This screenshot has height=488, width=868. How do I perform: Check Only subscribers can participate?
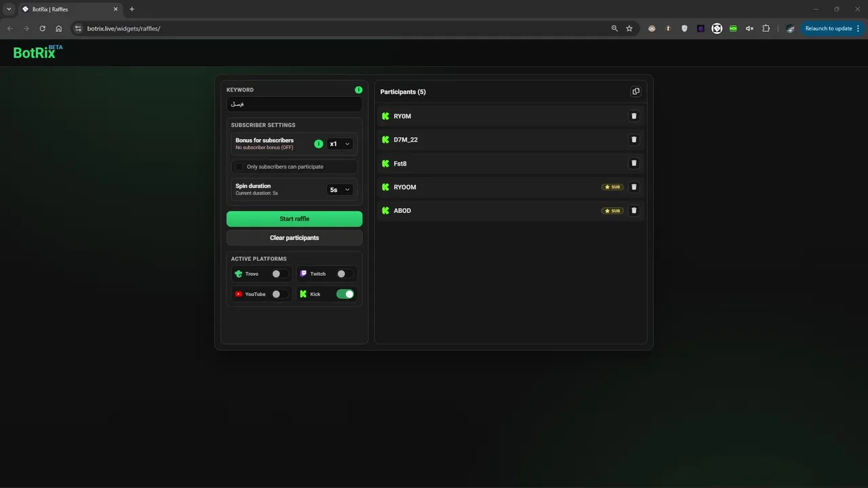[239, 167]
